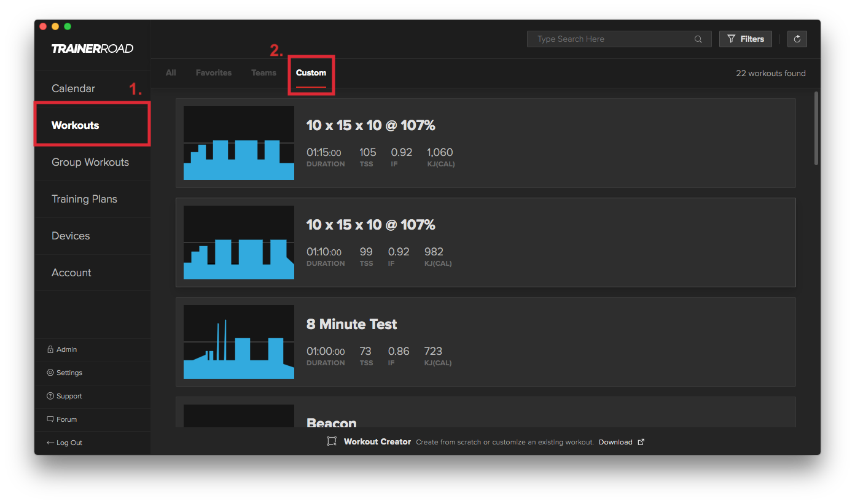Click the lock icon beside Admin

point(50,349)
